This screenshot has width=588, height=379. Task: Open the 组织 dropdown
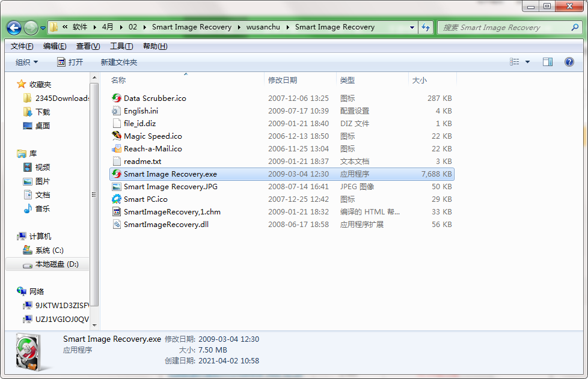(x=26, y=62)
